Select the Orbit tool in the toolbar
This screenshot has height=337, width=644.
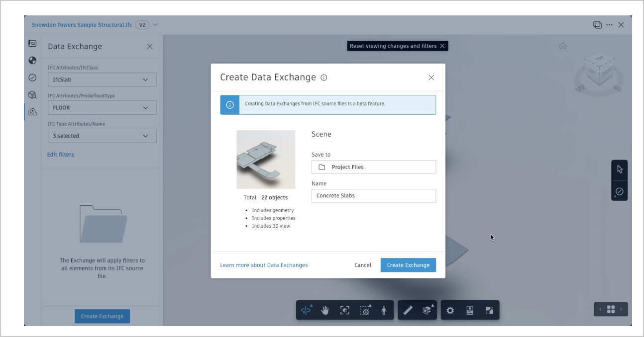[x=306, y=310]
